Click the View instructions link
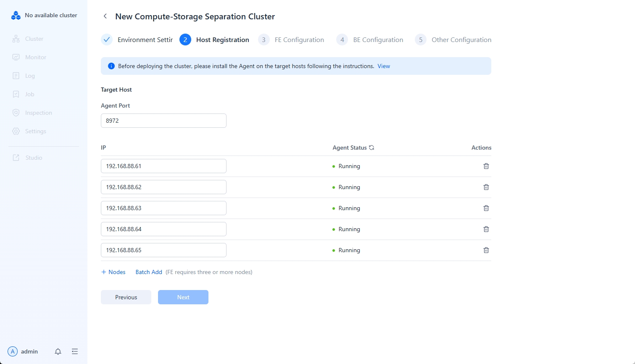 384,66
